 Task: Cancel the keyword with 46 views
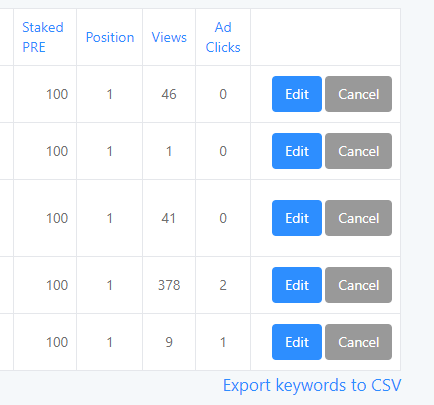tap(359, 94)
